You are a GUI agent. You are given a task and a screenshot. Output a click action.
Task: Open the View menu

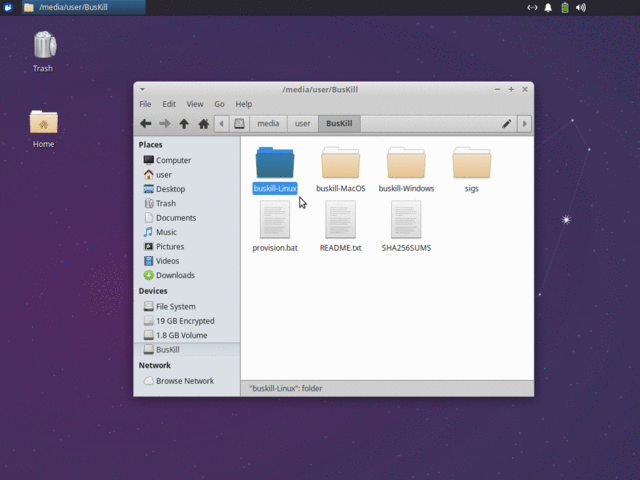coord(195,104)
